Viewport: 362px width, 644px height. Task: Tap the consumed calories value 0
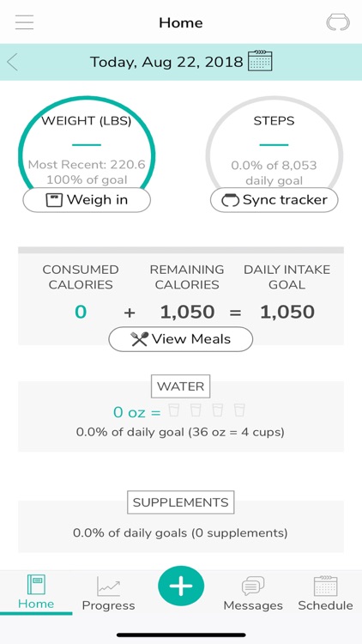(x=81, y=313)
